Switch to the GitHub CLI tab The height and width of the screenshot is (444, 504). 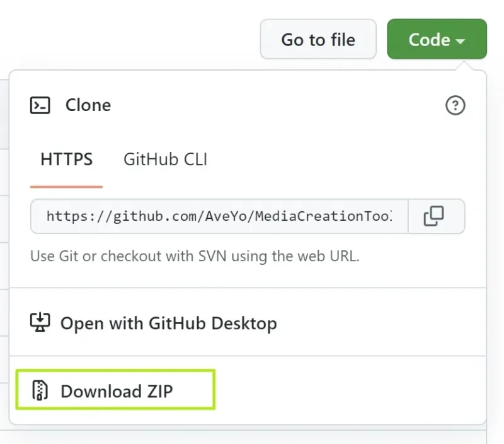165,160
